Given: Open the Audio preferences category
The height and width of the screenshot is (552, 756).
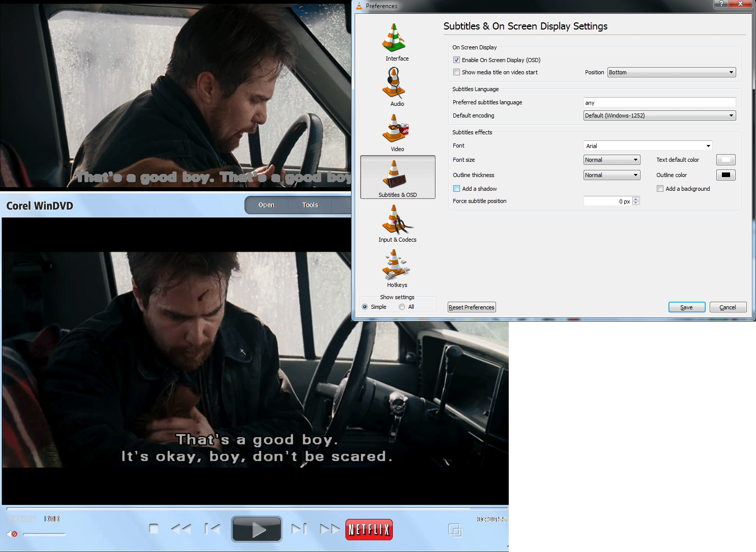Looking at the screenshot, I should 397,88.
